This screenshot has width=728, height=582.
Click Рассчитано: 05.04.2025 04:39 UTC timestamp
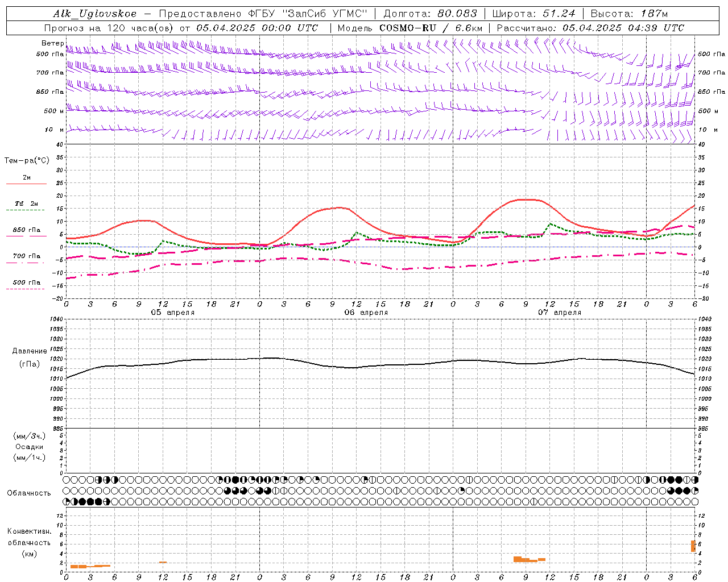pos(590,28)
